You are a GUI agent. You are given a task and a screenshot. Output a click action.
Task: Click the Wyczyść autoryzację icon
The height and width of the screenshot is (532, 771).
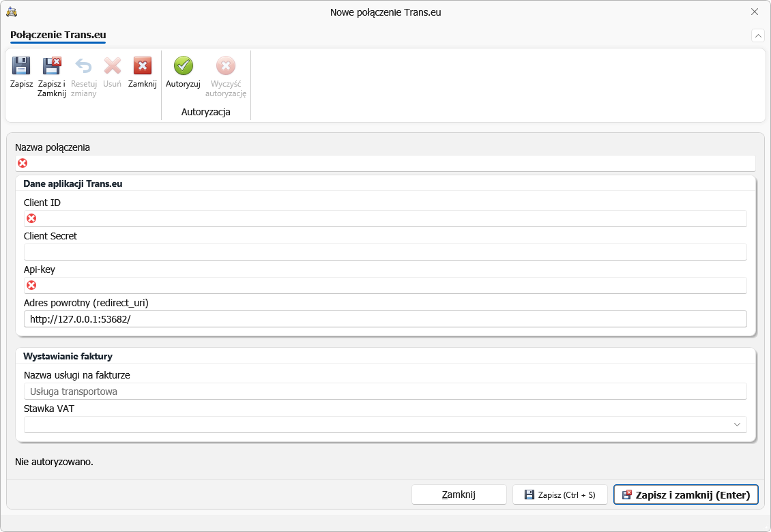(x=226, y=65)
